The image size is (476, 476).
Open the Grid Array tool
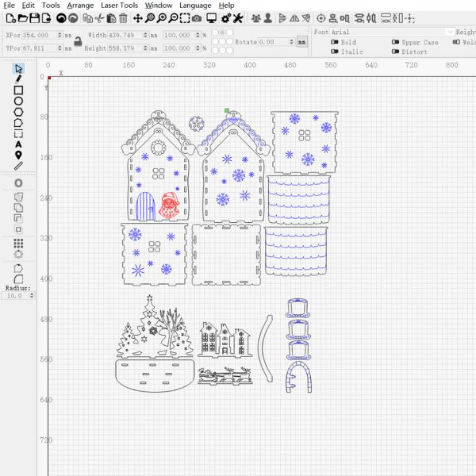click(x=18, y=243)
